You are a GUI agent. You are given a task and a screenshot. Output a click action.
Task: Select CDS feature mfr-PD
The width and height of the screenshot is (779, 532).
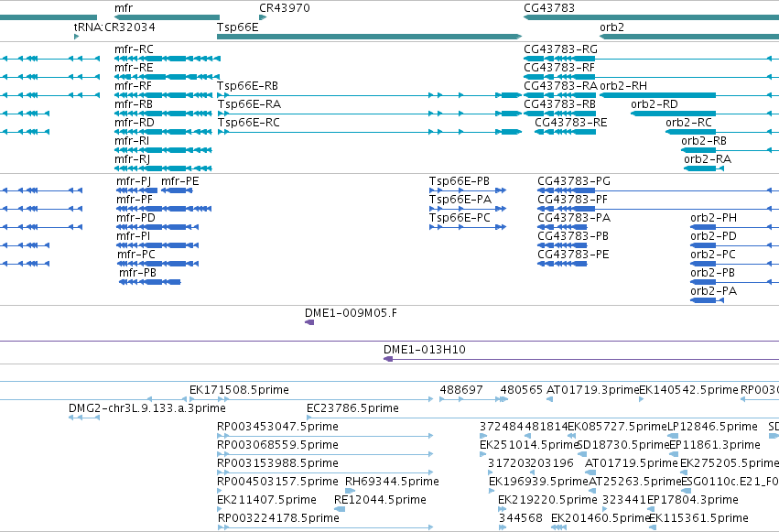(135, 218)
